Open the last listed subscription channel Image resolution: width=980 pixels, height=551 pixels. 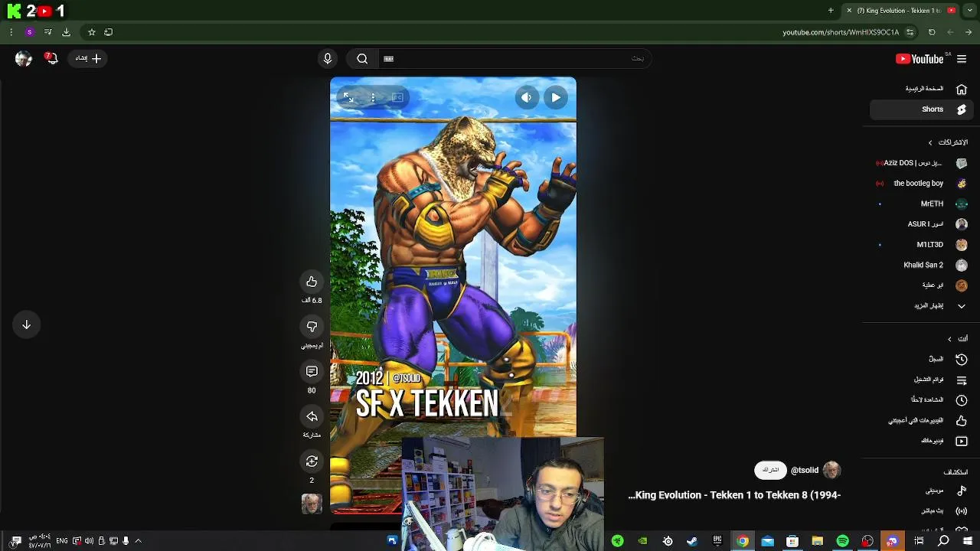coord(922,285)
